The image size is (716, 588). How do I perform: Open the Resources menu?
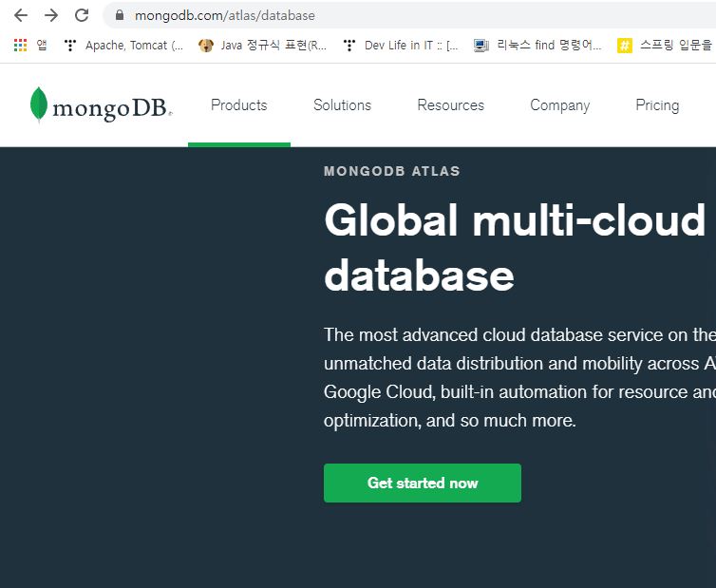pos(450,105)
